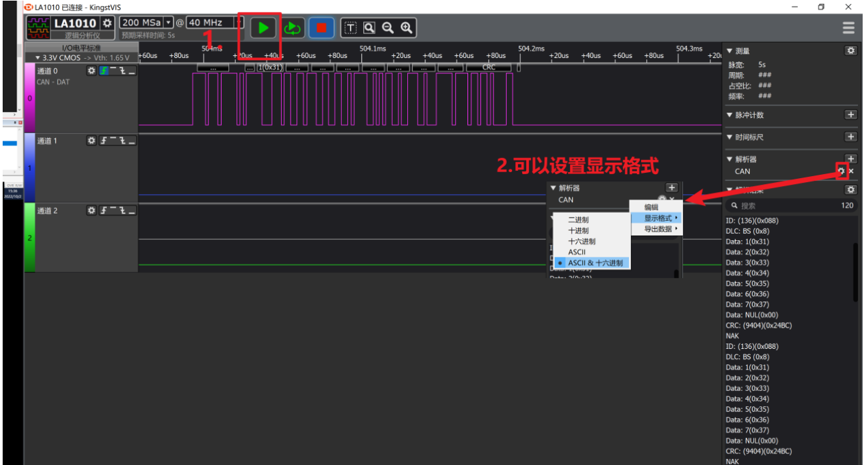The image size is (868, 465).
Task: Toggle falling-edge trigger on 通道 1
Action: pyautogui.click(x=122, y=141)
